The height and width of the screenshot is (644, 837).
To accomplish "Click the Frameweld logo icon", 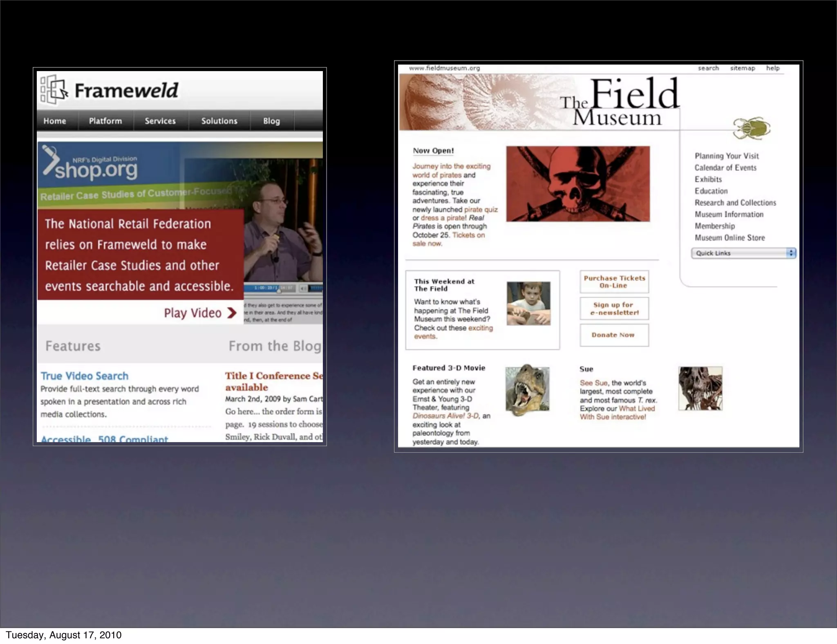I will [54, 89].
